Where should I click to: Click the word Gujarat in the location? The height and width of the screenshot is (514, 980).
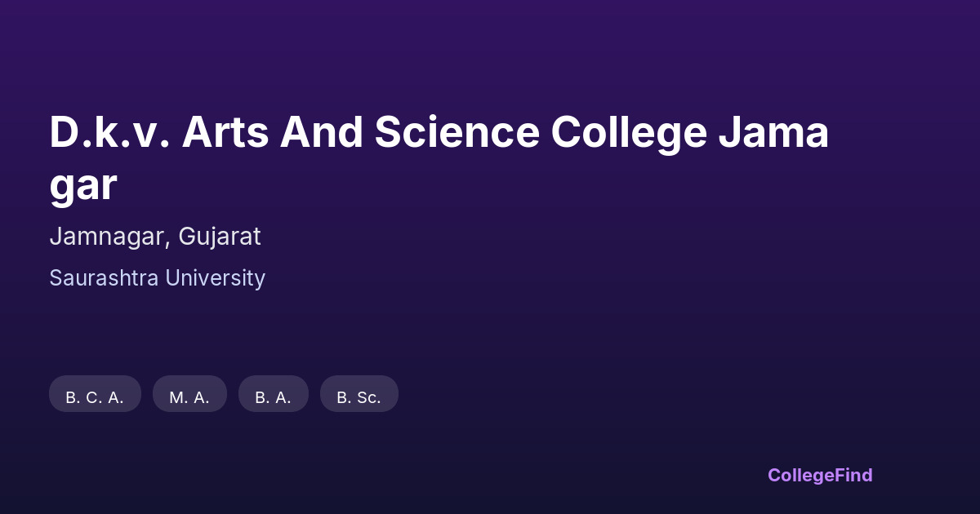220,237
